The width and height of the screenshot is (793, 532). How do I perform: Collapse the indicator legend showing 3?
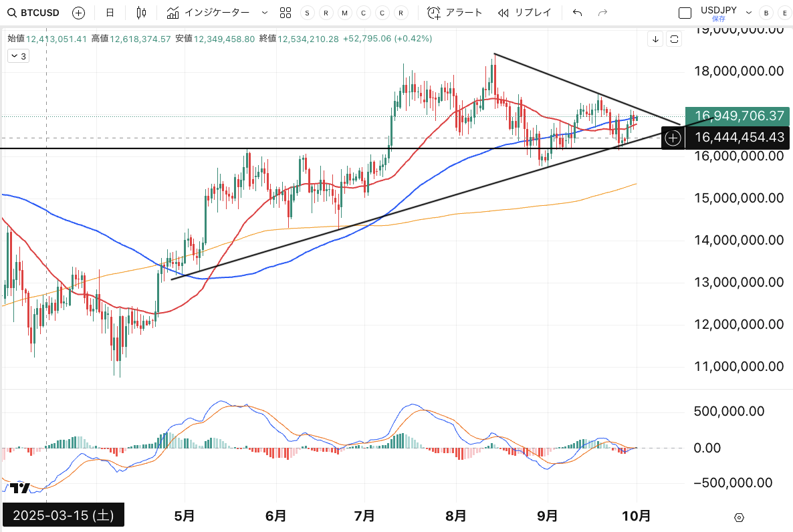click(x=18, y=56)
